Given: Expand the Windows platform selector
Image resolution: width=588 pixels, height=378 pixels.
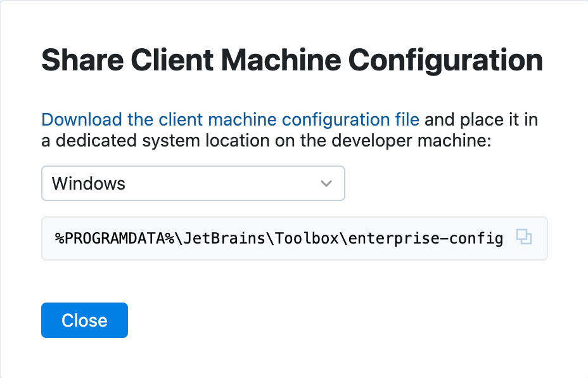Looking at the screenshot, I should click(x=193, y=183).
